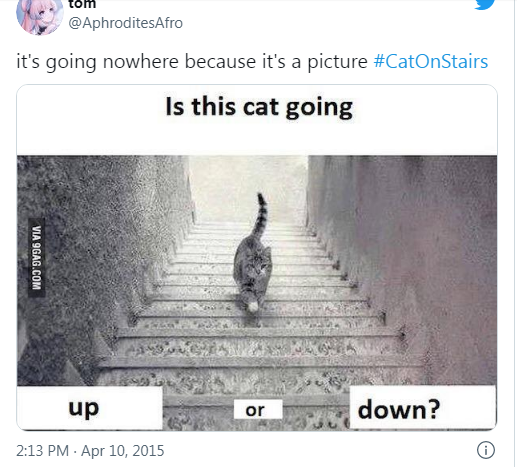Follow the #CatOnStairs hashtag

[x=431, y=62]
